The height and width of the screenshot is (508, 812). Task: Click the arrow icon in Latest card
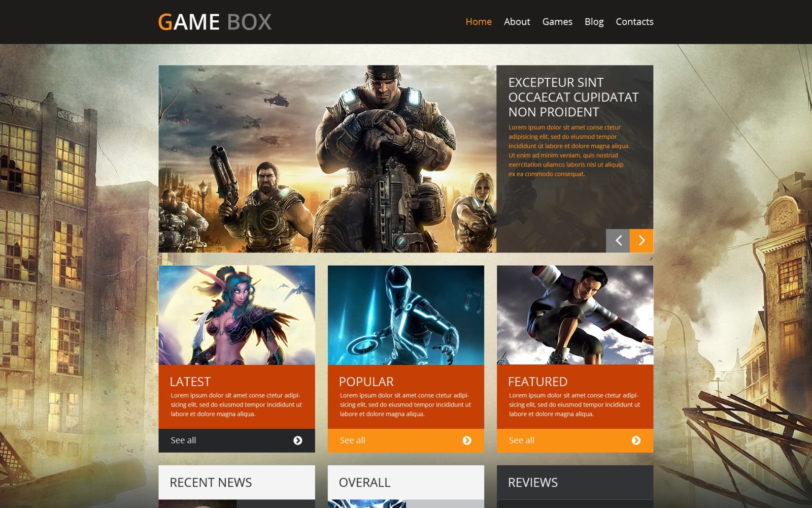tap(298, 440)
